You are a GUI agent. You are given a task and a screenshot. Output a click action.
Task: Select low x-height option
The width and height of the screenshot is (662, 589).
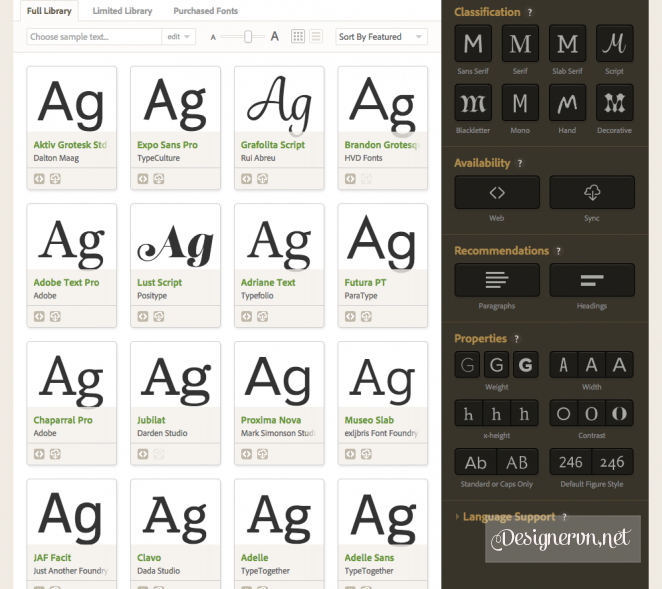click(469, 413)
